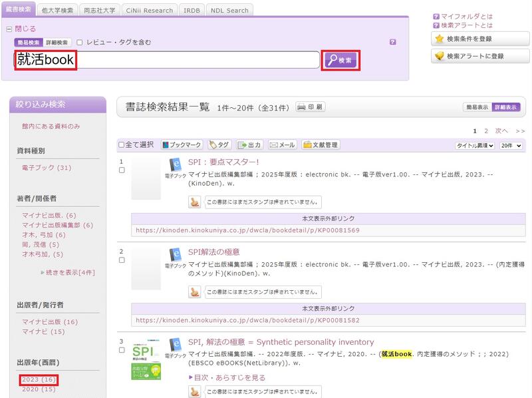The height and width of the screenshot is (398, 532).
Task: Click stamp icon under SPI：要点マスター!
Action: (194, 202)
